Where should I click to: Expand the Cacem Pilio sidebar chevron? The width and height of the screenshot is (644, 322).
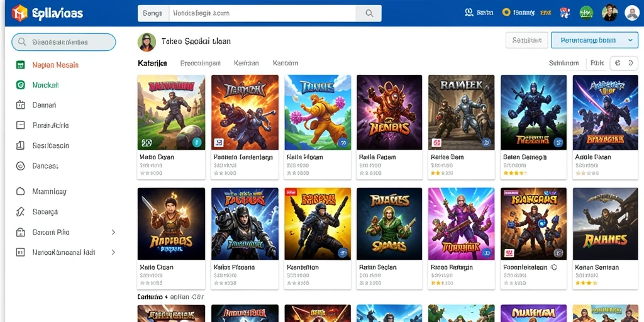click(113, 233)
